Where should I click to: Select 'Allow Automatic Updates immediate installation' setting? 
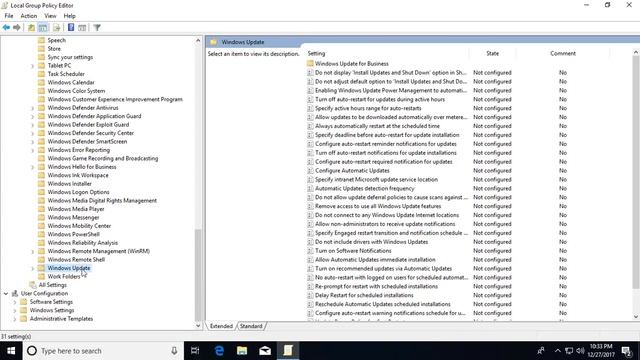(x=375, y=260)
